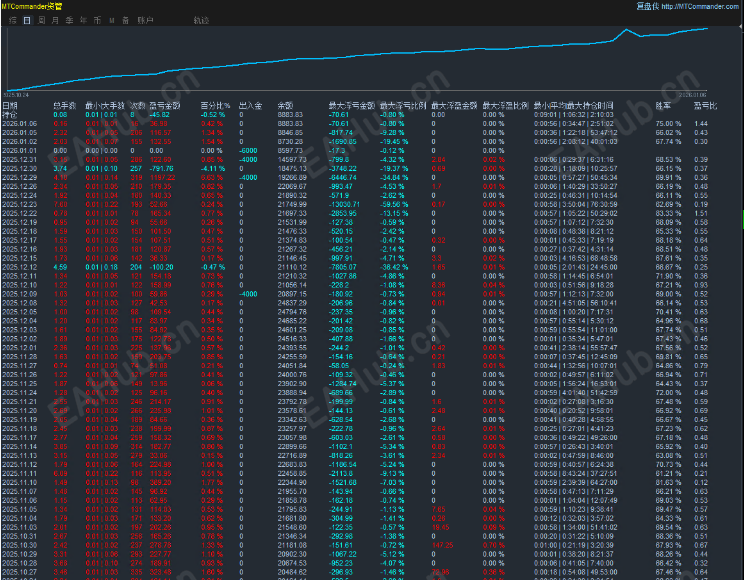744x580 pixels.
Task: Sort by the 日期 column header
Action: (x=10, y=105)
